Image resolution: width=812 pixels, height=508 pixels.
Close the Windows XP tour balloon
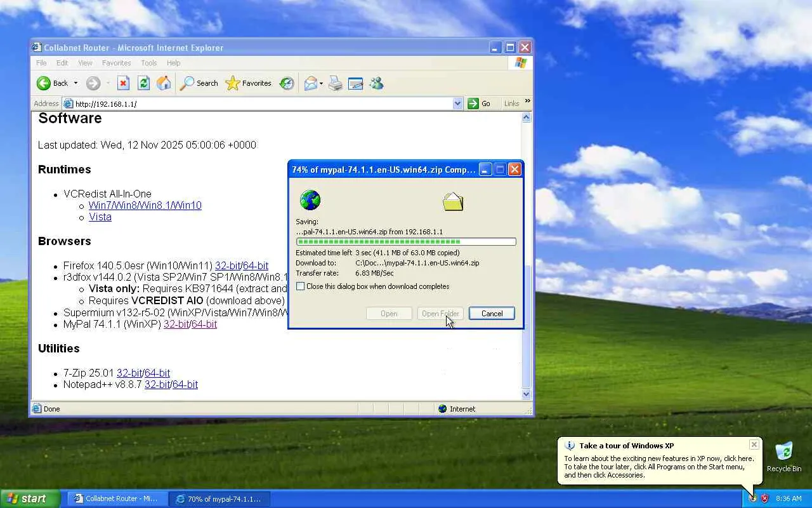click(754, 444)
